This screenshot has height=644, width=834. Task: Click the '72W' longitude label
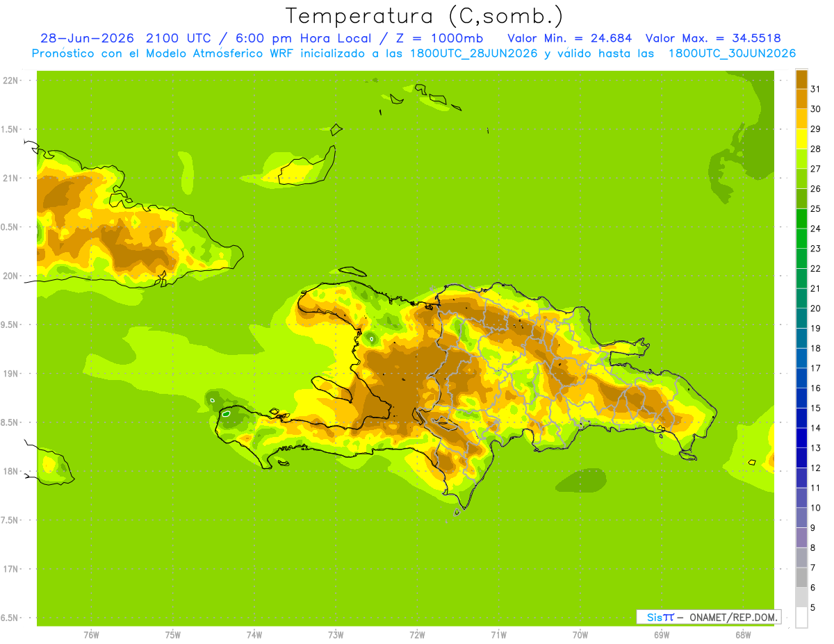pos(417,635)
